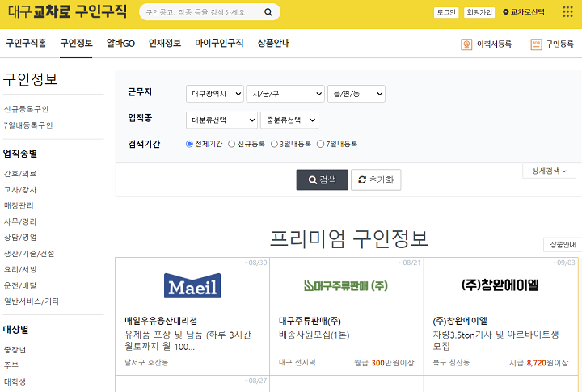This screenshot has height=392, width=582.
Task: Click the 구인등록 job posting icon
Action: tap(536, 44)
